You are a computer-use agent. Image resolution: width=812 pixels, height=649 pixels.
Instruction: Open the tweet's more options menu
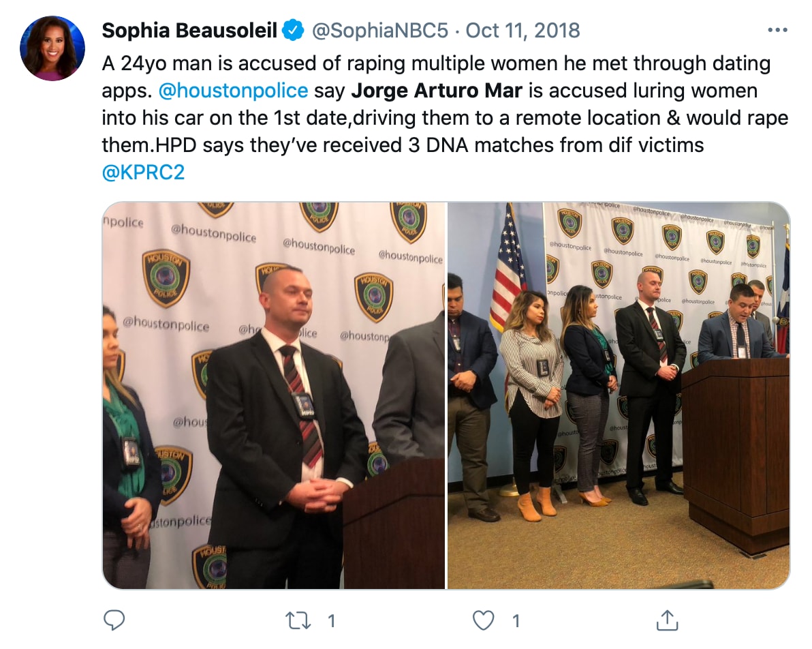click(777, 31)
